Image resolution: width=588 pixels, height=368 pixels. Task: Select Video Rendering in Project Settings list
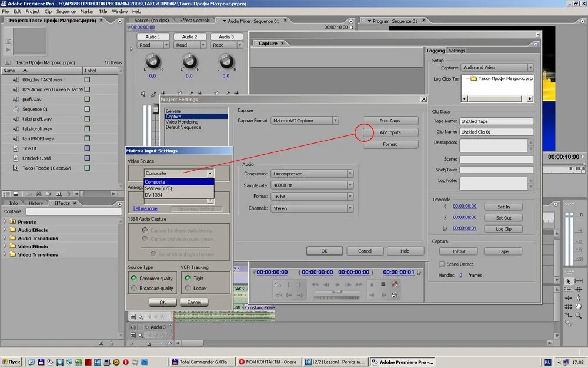pyautogui.click(x=182, y=122)
